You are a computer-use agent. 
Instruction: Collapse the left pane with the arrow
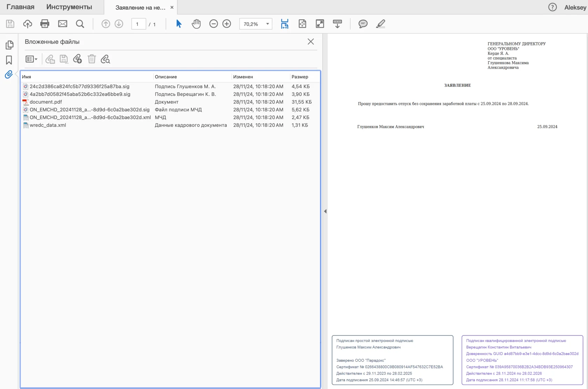pos(325,211)
